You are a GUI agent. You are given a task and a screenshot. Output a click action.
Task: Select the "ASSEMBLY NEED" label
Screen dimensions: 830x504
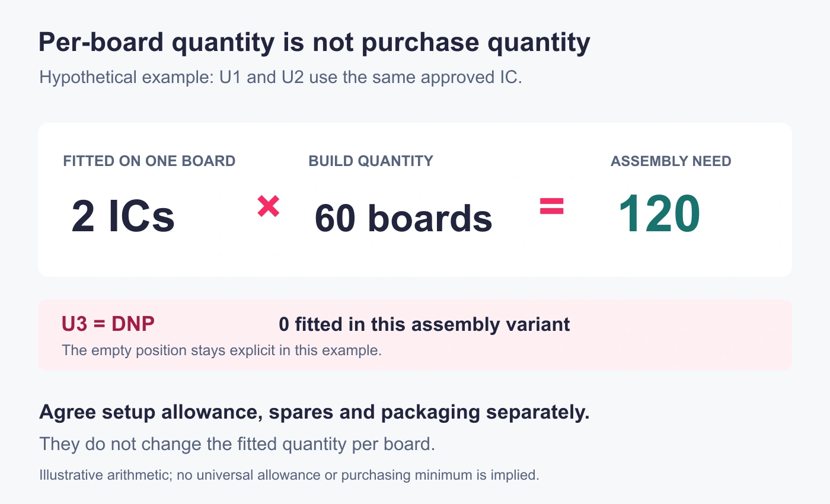coord(671,161)
